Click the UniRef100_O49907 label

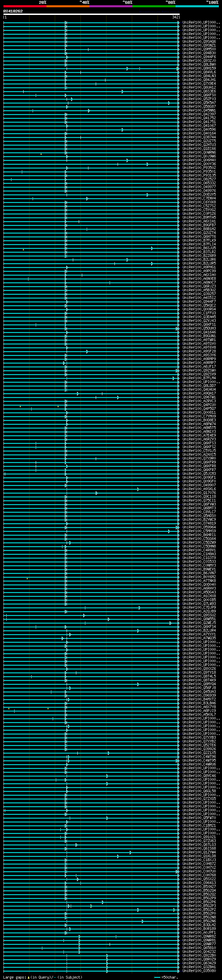(x=199, y=485)
